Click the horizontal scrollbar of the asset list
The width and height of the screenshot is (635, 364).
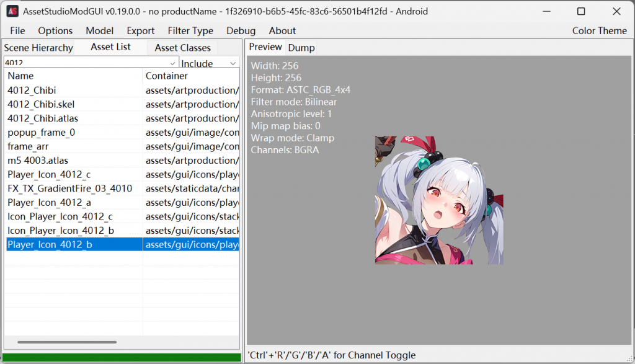(67, 342)
